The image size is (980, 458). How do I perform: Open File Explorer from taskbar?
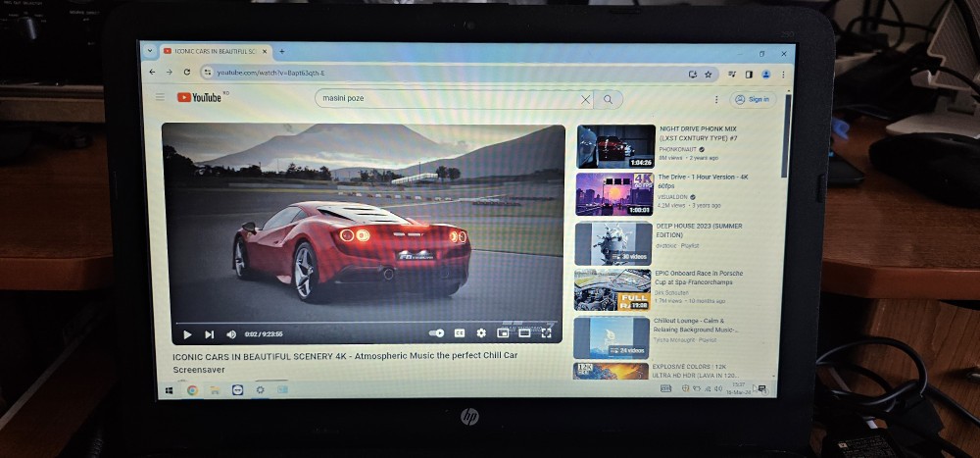(x=215, y=389)
